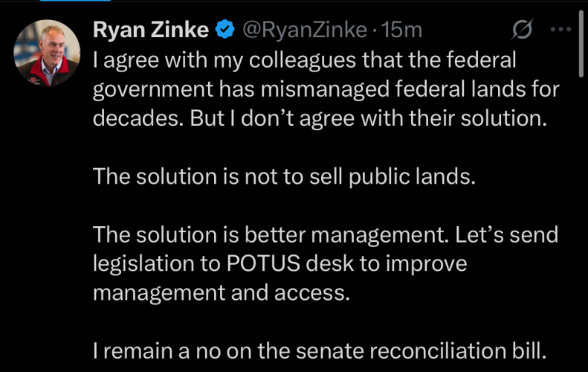Click the Ryan Zinke display name
The width and height of the screenshot is (588, 372).
(x=151, y=30)
